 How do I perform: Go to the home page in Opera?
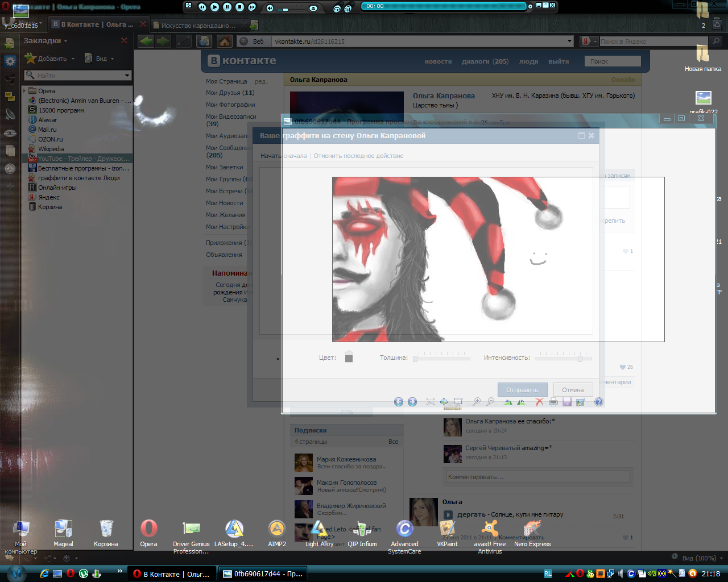pos(225,41)
